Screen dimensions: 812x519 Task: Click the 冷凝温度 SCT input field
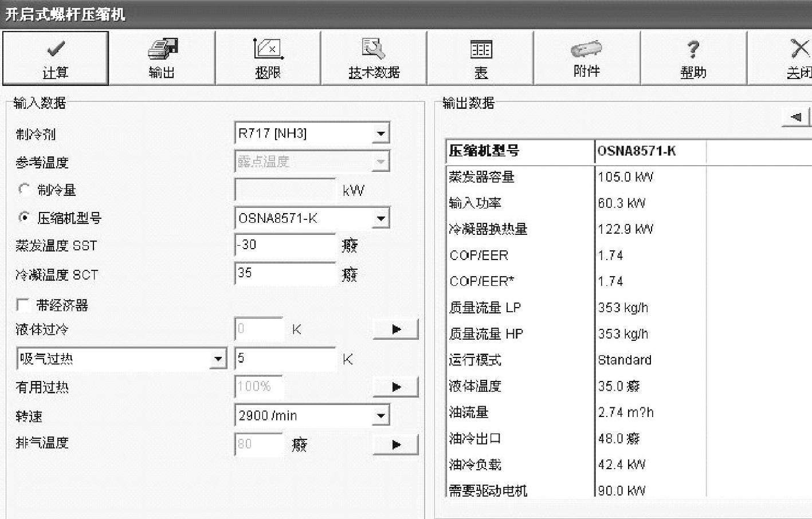[285, 273]
